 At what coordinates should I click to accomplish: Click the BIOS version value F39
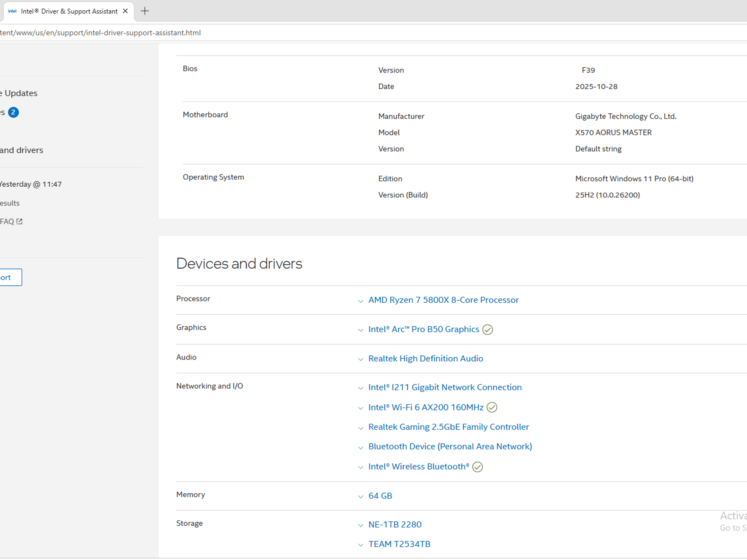point(588,70)
